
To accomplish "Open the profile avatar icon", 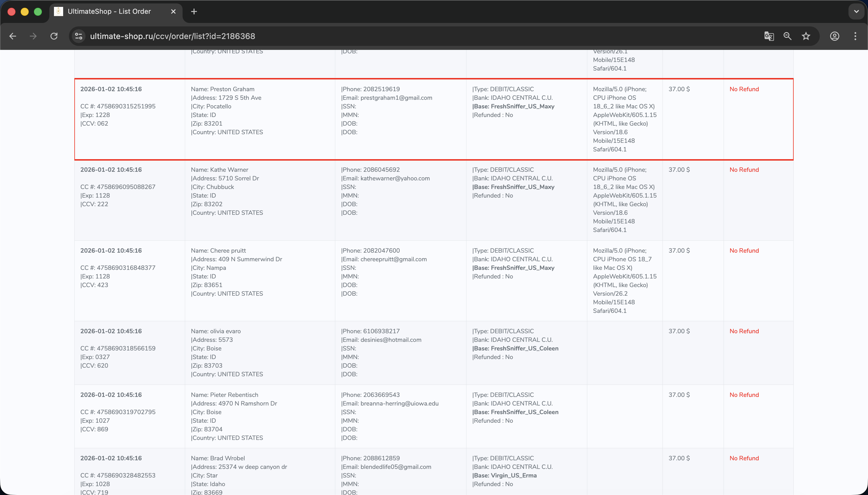I will point(834,36).
